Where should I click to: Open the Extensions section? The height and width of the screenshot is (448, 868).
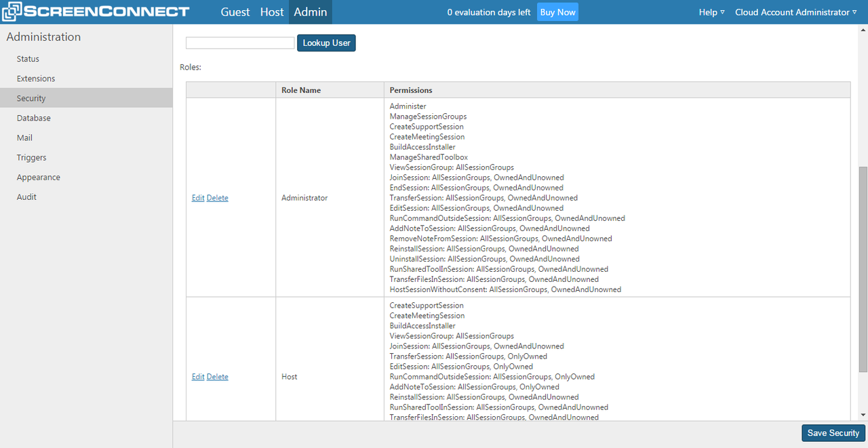(34, 78)
